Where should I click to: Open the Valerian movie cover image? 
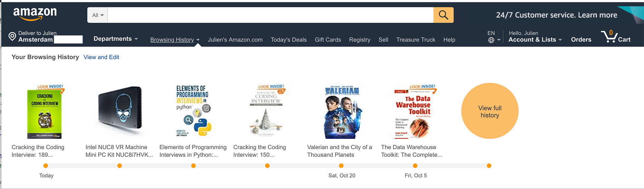click(x=341, y=112)
